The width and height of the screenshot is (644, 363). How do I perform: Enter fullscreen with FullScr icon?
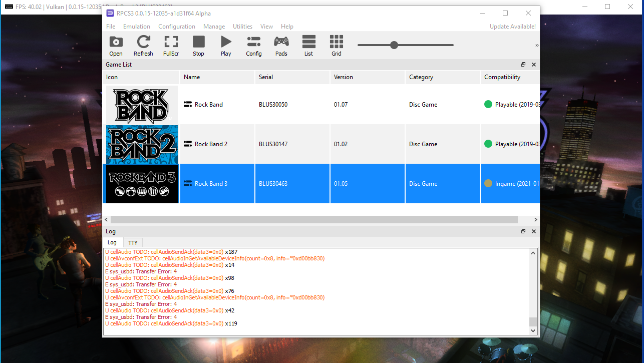pyautogui.click(x=171, y=46)
